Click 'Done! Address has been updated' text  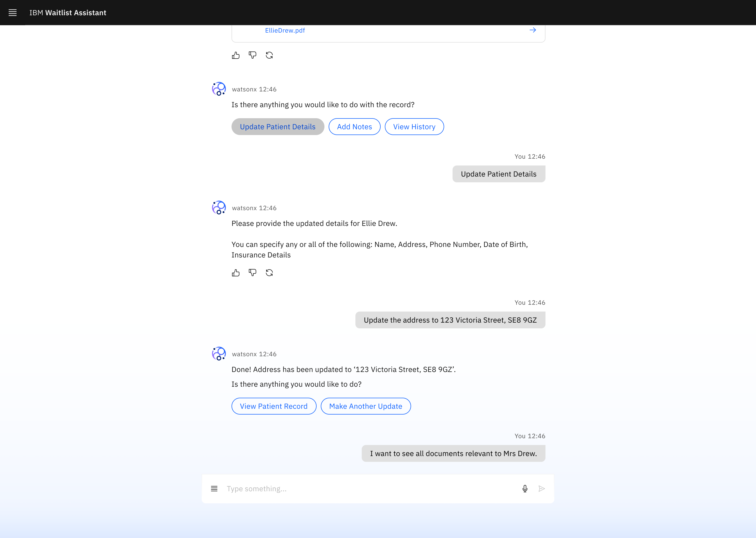[x=344, y=369]
